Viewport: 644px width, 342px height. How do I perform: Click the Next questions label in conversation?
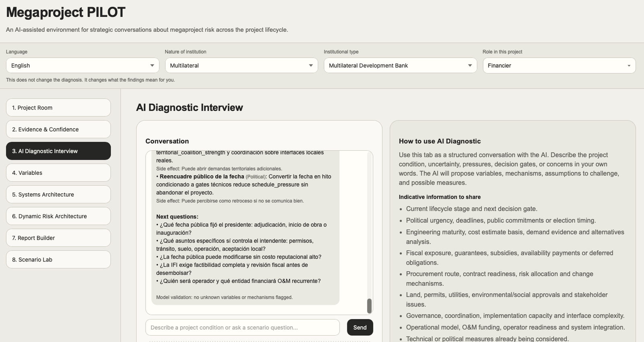point(177,217)
